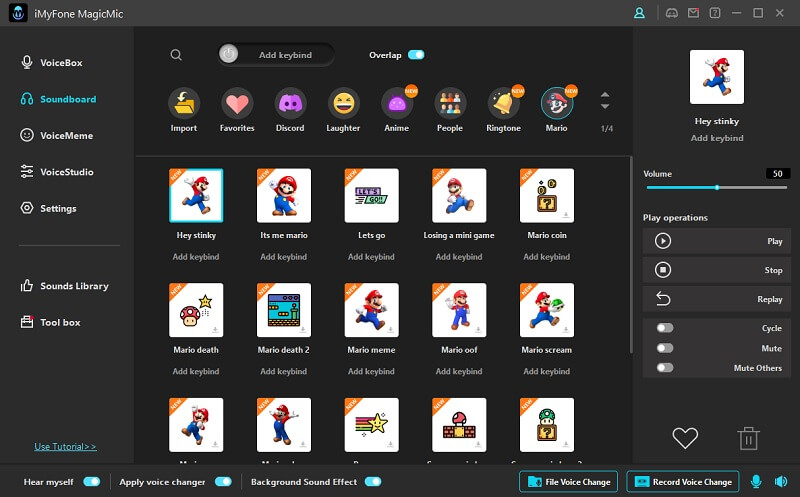
Task: Toggle the Overlap switch
Action: (x=415, y=55)
